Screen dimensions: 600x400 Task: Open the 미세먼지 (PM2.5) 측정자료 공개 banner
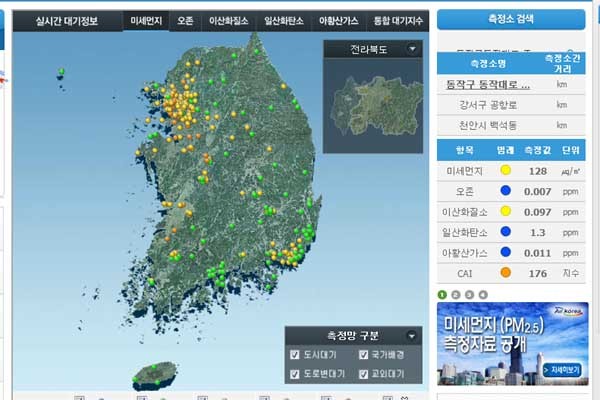point(512,344)
